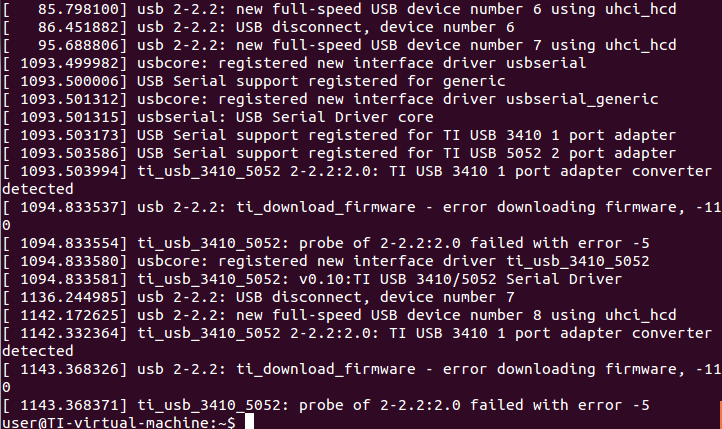Viewport: 722px width, 429px height.
Task: Click timestamp 1143.368326 firmware error line
Action: (68, 370)
